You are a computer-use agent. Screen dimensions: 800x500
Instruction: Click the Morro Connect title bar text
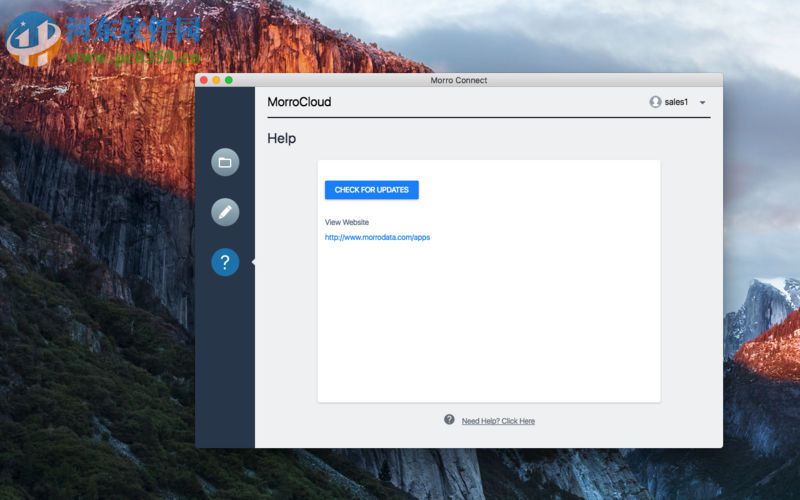[x=459, y=80]
